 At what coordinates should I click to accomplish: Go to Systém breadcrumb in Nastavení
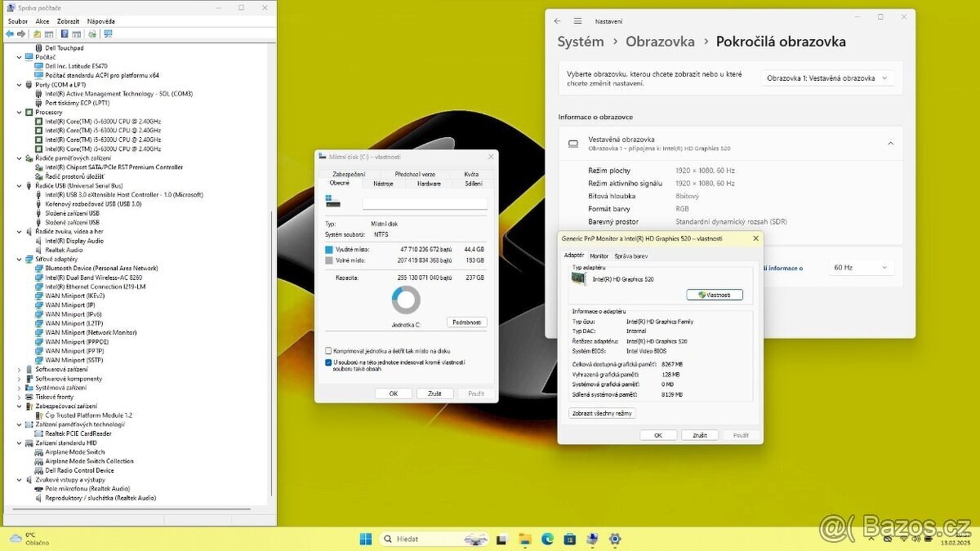(x=581, y=42)
